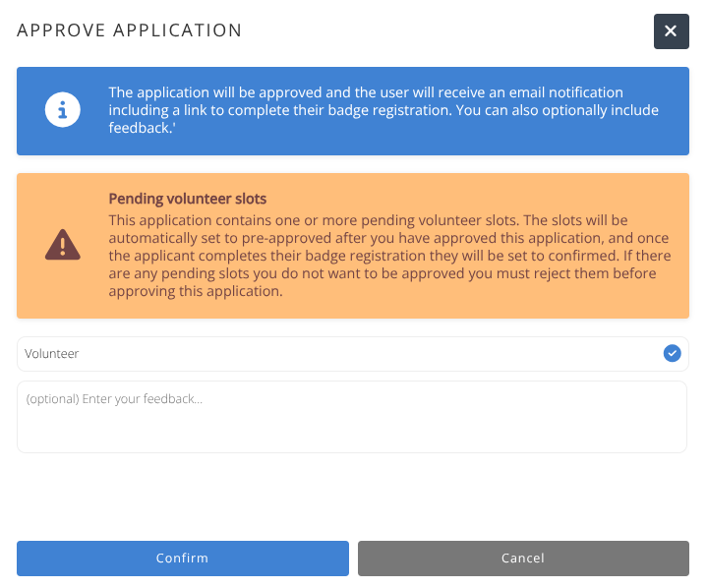Click the Pending volunteer slots heading
This screenshot has height=588, width=707.
[x=188, y=199]
